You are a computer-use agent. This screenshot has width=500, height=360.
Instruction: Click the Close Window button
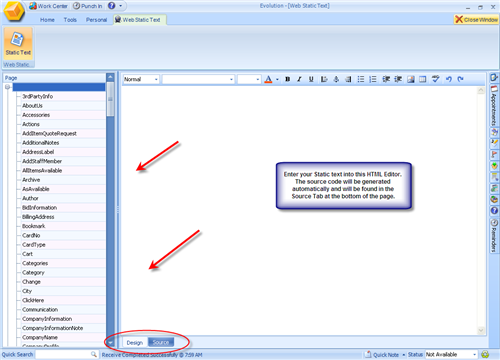pos(476,19)
